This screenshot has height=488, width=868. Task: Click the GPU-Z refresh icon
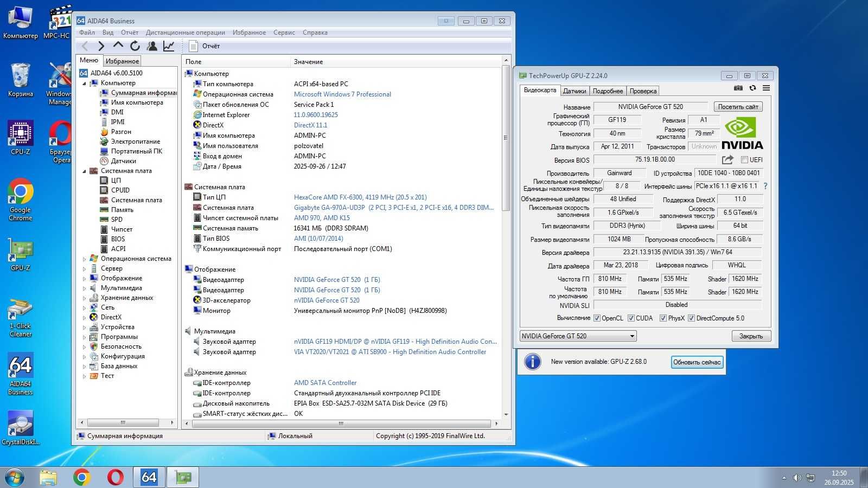coord(752,88)
